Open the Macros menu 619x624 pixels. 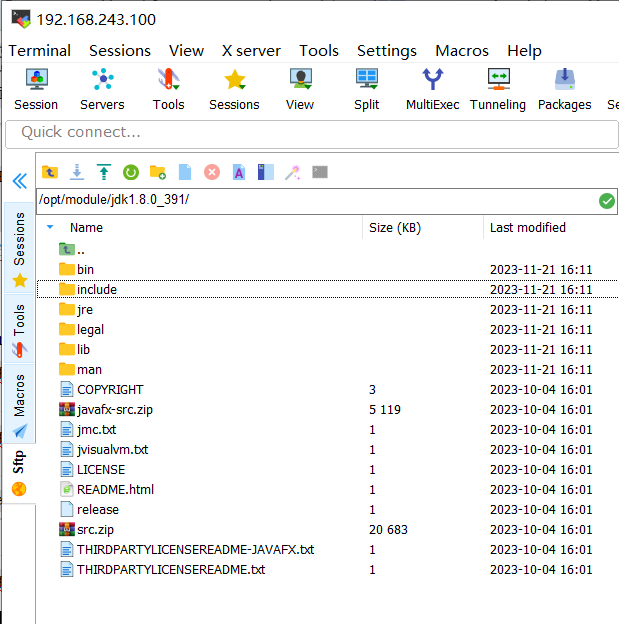[x=462, y=51]
